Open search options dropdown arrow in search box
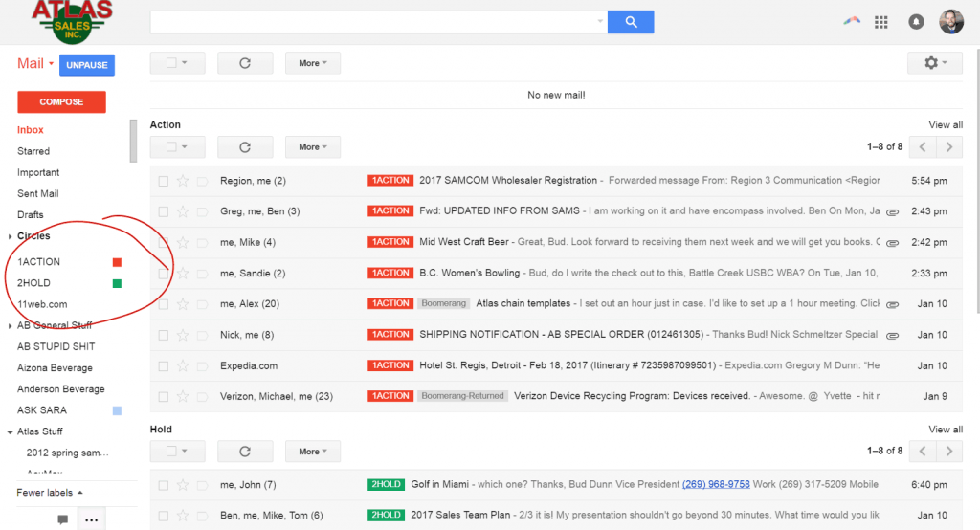Image resolution: width=980 pixels, height=530 pixels. pos(600,21)
